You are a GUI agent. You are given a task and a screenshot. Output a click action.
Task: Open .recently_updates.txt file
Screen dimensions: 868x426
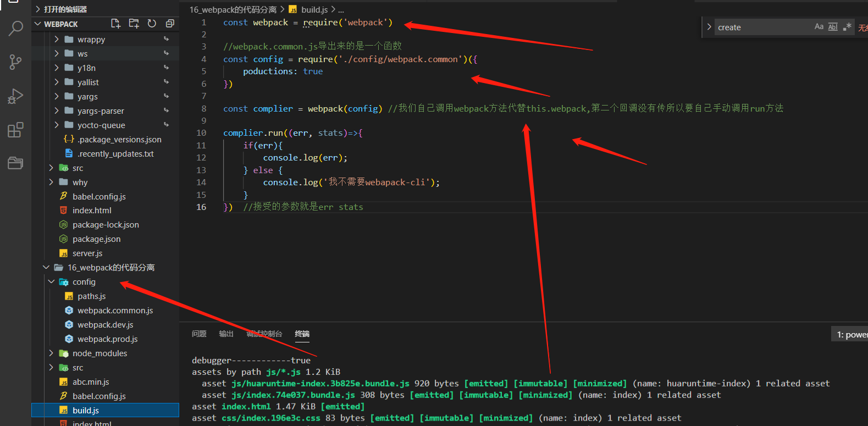tap(115, 153)
